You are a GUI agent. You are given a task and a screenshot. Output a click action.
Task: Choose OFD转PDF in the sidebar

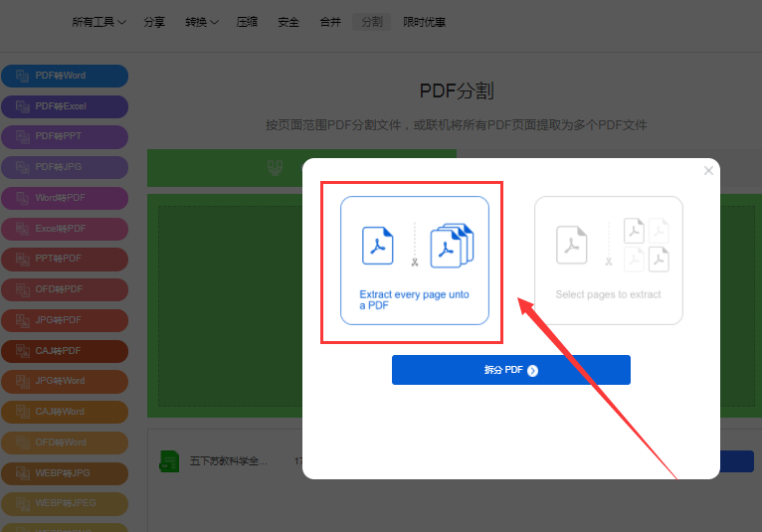click(x=65, y=289)
